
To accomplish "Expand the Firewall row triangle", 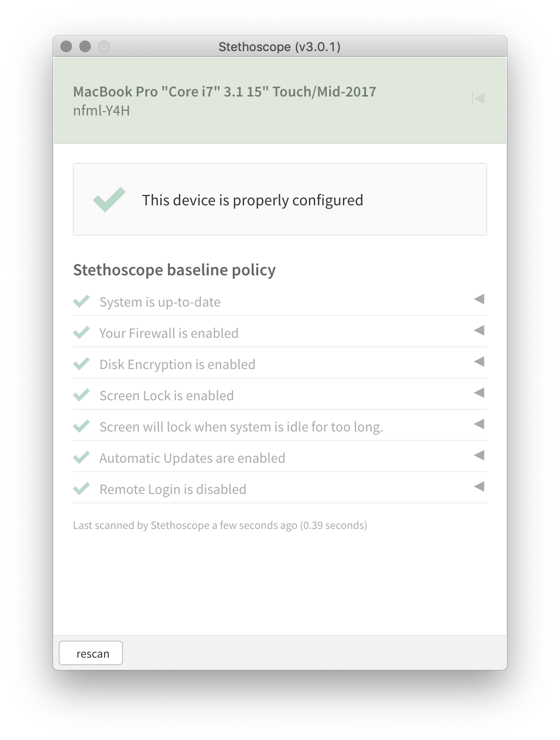I will pyautogui.click(x=479, y=330).
